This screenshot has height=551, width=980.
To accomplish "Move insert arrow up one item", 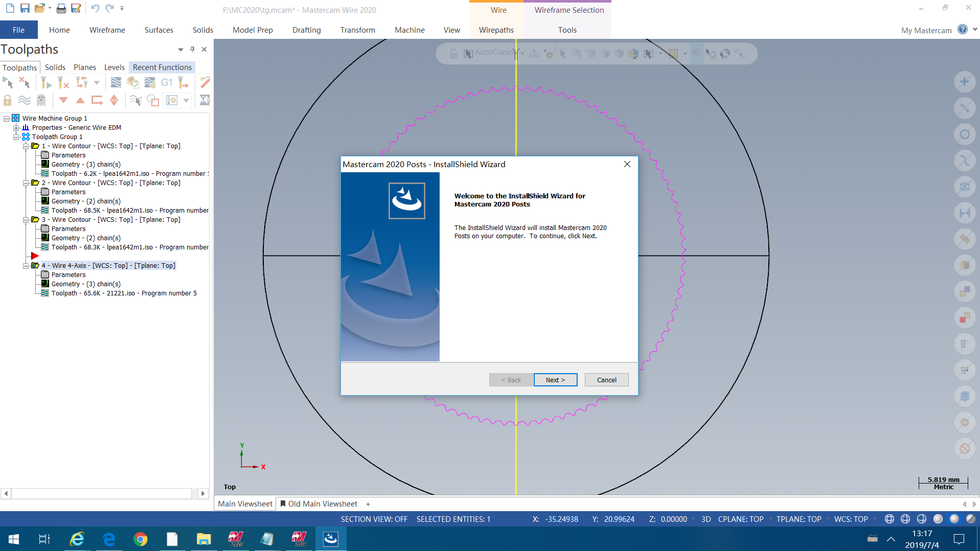I will click(80, 100).
